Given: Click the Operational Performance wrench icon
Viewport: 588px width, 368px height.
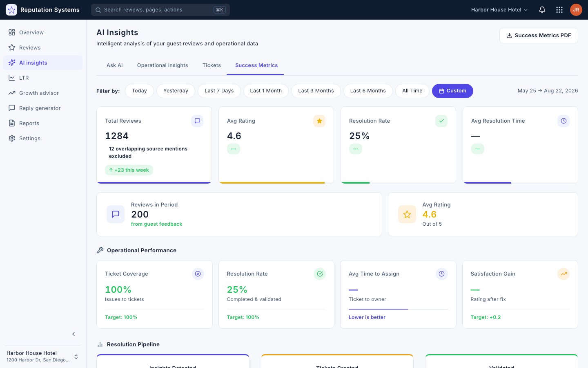Looking at the screenshot, I should coord(100,250).
